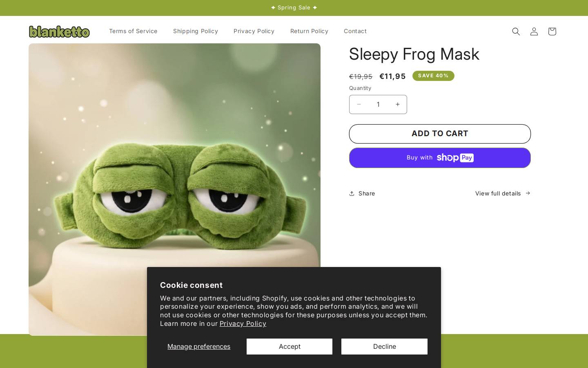Click the blanketto logo
This screenshot has height=368, width=588.
point(59,31)
